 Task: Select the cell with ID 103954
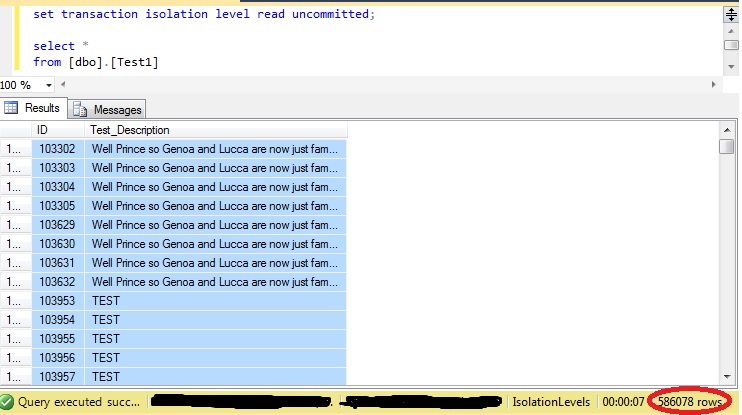coord(58,320)
